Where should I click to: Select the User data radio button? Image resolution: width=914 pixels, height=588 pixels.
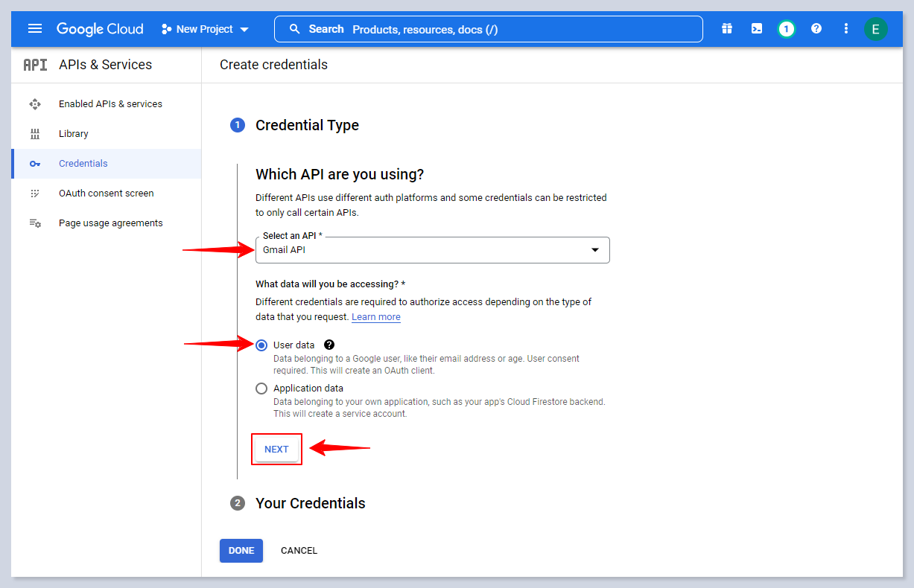pos(261,345)
